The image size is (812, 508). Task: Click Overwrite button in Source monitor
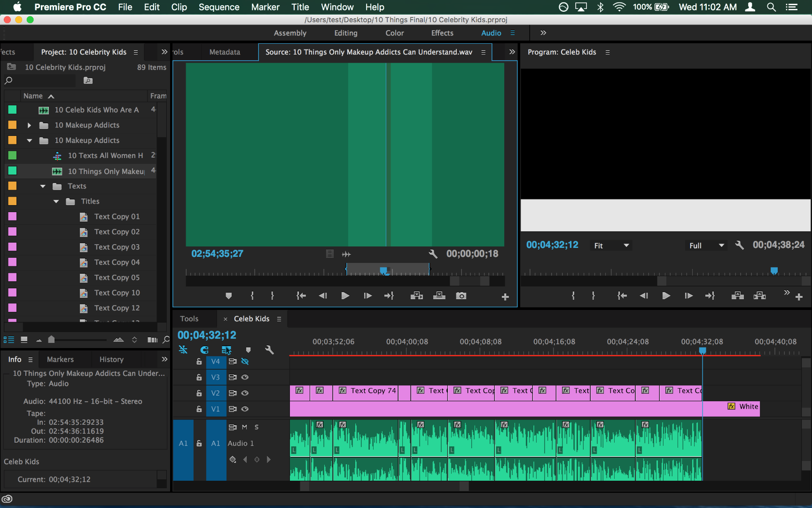[x=439, y=296]
